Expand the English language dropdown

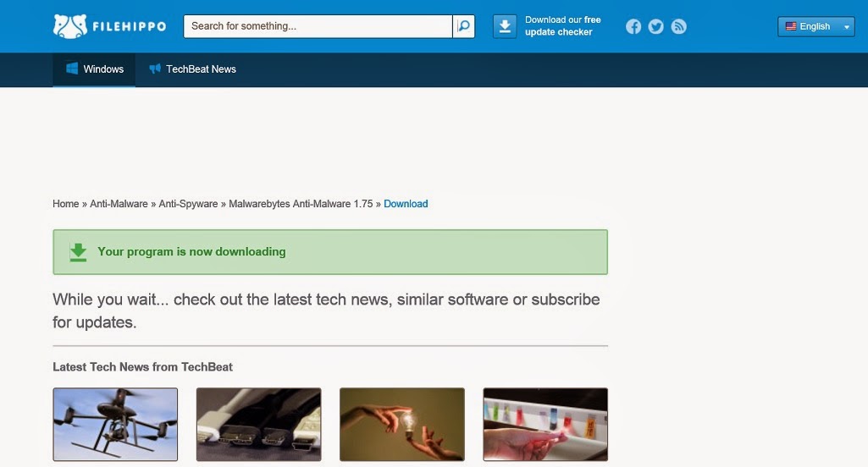(816, 26)
